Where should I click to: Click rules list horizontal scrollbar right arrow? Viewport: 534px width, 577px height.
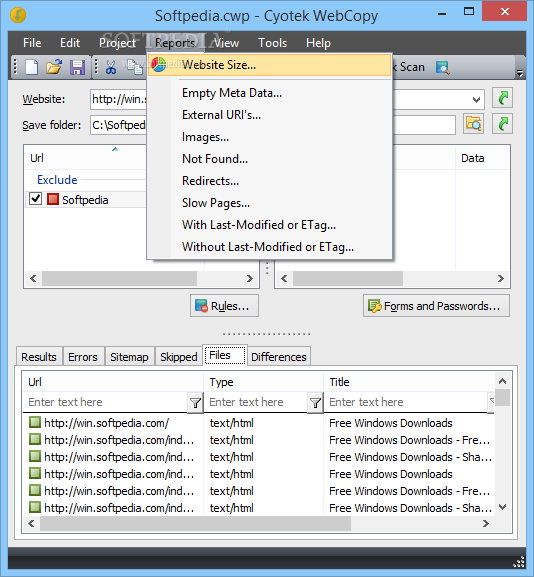pyautogui.click(x=250, y=279)
